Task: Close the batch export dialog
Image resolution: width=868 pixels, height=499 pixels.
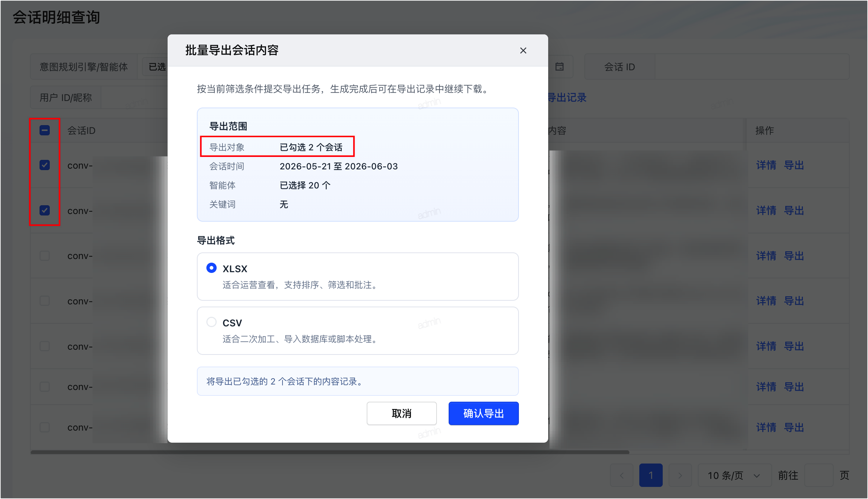Action: tap(523, 50)
